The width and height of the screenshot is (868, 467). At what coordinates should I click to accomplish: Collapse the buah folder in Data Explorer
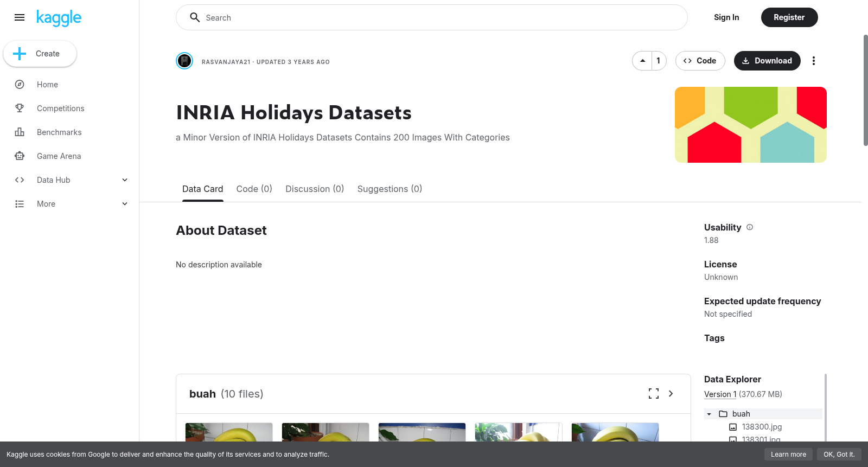(709, 414)
